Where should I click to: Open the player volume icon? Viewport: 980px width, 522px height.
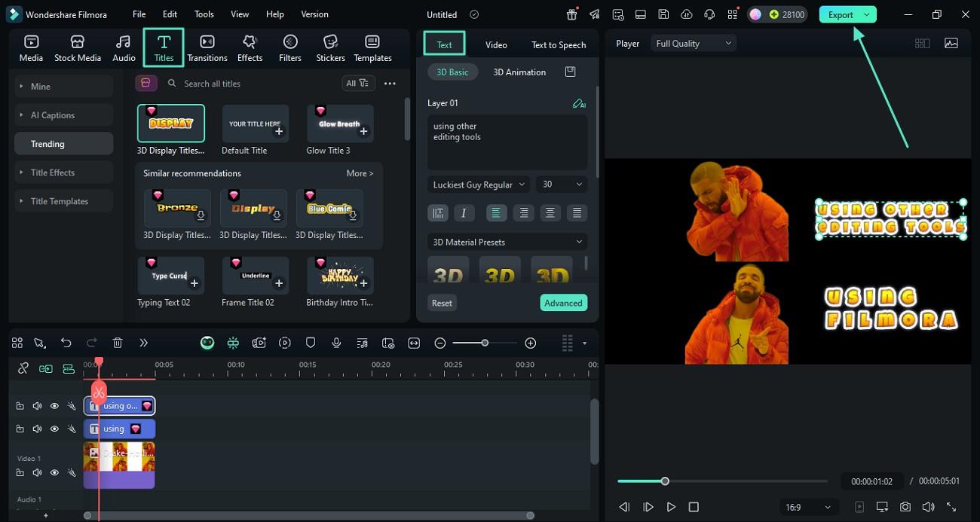tap(928, 507)
